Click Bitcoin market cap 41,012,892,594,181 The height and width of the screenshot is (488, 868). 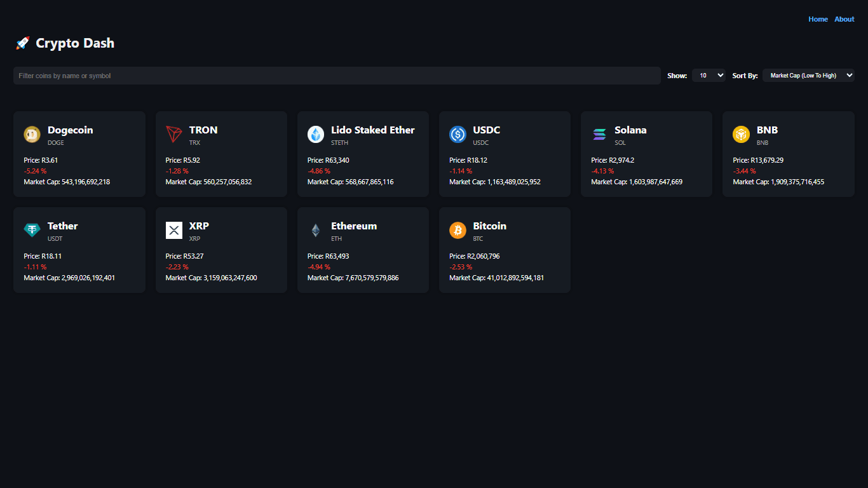(496, 278)
